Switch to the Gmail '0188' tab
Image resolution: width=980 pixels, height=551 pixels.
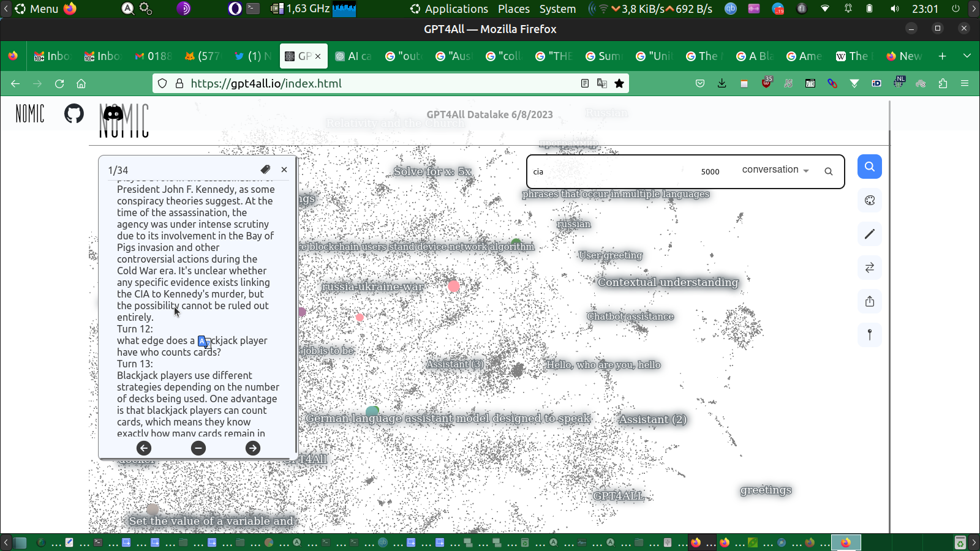click(x=153, y=56)
